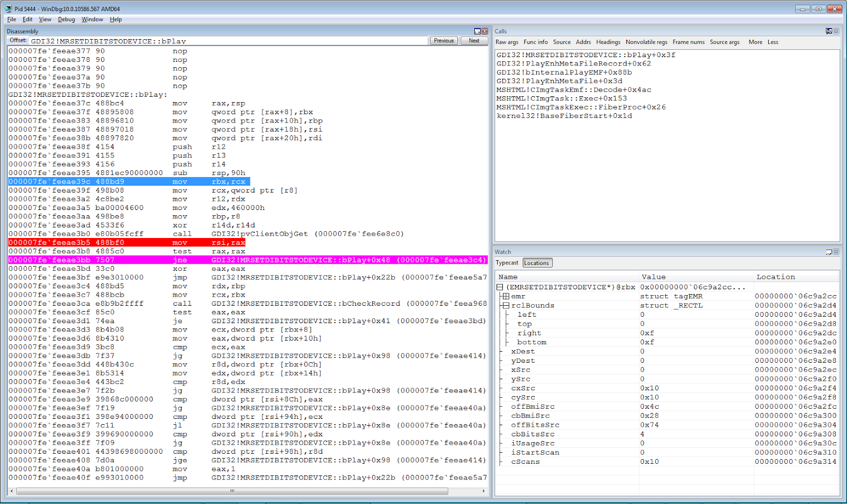
Task: Close the Watch panel
Action: click(836, 252)
